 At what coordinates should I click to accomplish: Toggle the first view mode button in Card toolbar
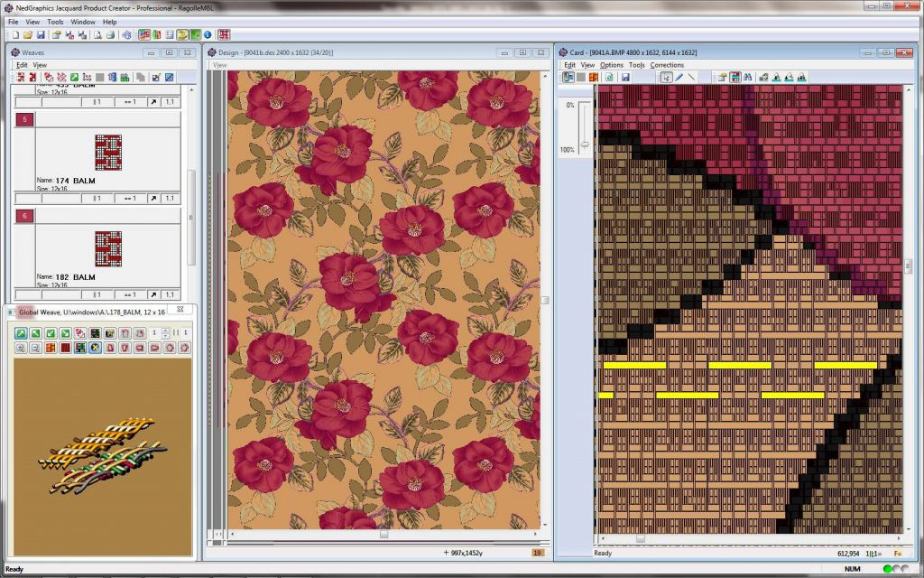[568, 78]
